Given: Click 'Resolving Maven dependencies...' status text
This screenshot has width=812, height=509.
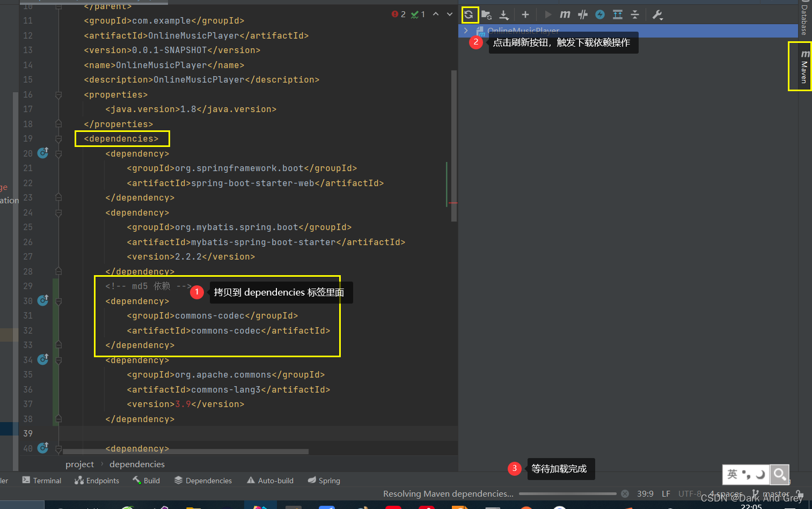Looking at the screenshot, I should 448,493.
